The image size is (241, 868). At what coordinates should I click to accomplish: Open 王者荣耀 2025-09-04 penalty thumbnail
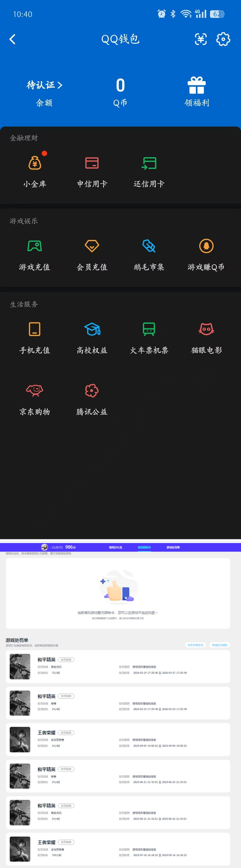[x=20, y=739]
